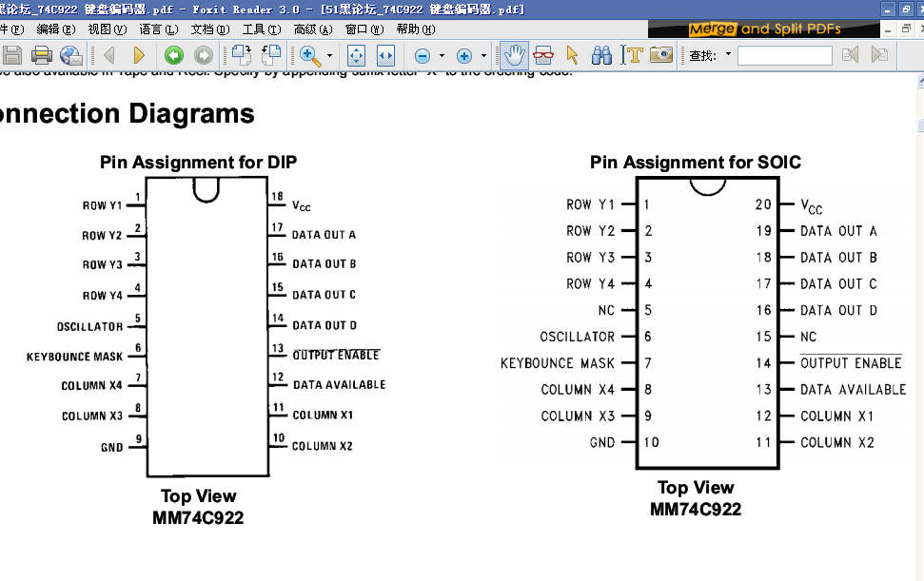Click the DIP 'GND' pin label

click(112, 447)
